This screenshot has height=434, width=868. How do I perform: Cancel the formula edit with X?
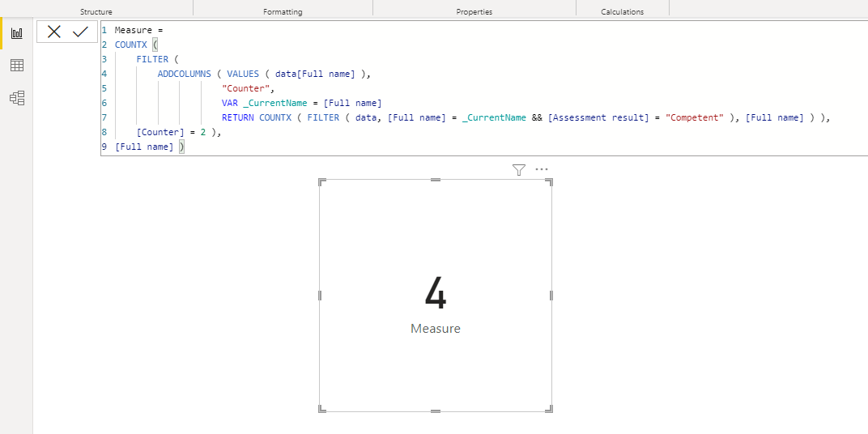53,32
